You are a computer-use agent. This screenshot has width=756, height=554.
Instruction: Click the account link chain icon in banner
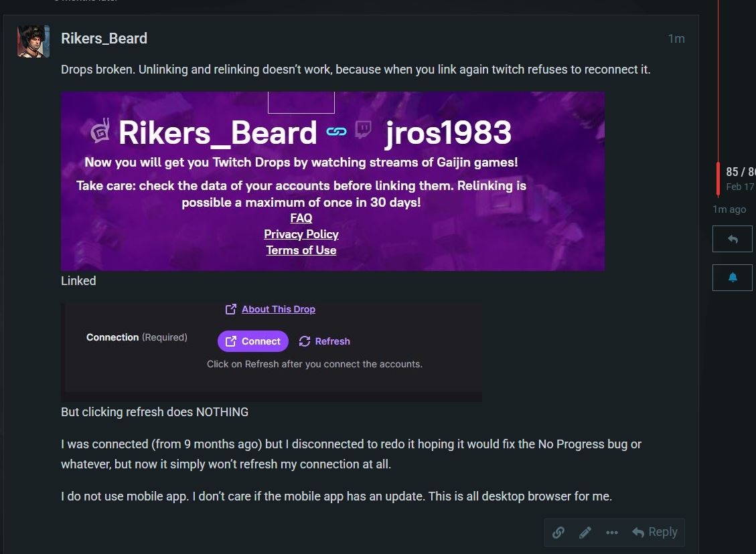coord(337,131)
